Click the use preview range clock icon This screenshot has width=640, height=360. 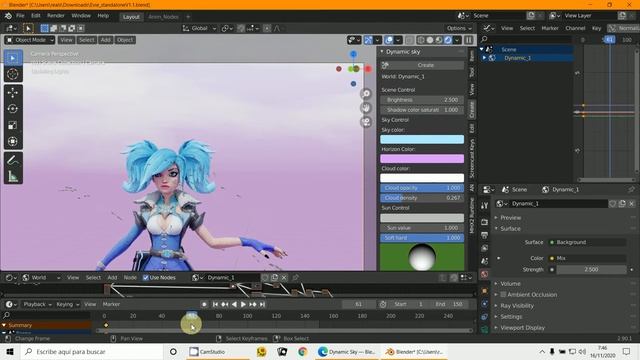click(382, 304)
